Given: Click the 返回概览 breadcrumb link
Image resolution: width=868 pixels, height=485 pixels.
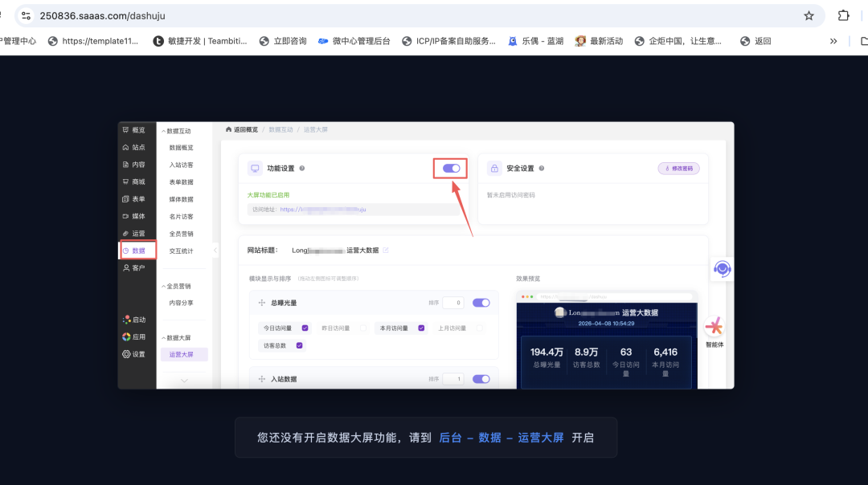Looking at the screenshot, I should coord(242,129).
